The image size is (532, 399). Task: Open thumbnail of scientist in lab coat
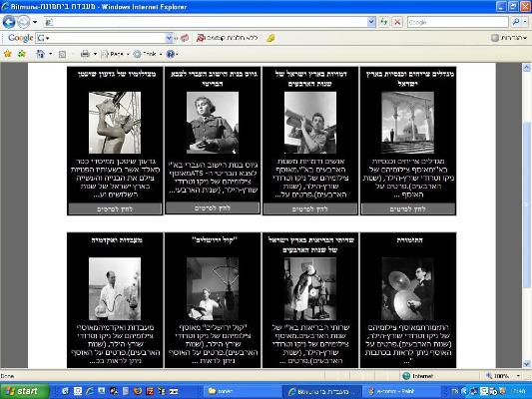click(x=115, y=288)
